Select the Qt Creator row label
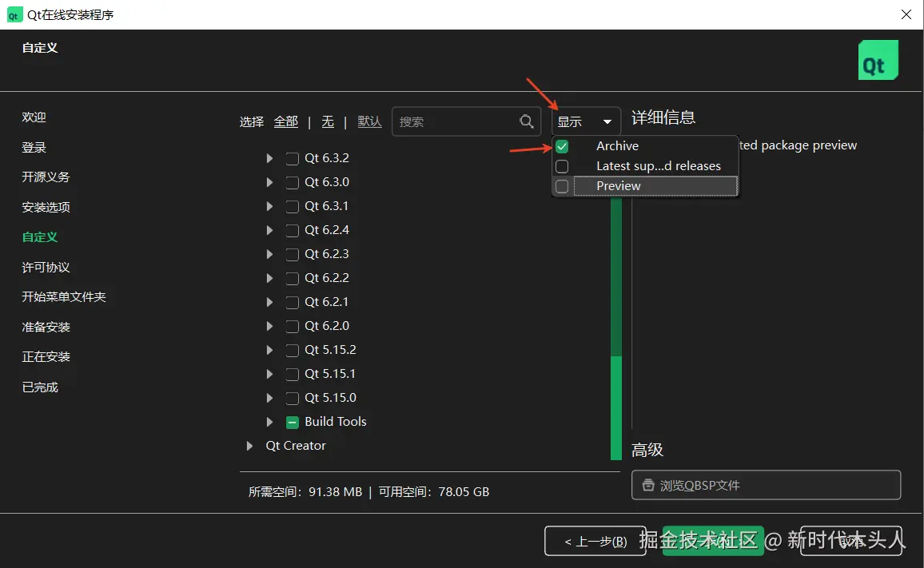The height and width of the screenshot is (568, 924). pyautogui.click(x=296, y=446)
